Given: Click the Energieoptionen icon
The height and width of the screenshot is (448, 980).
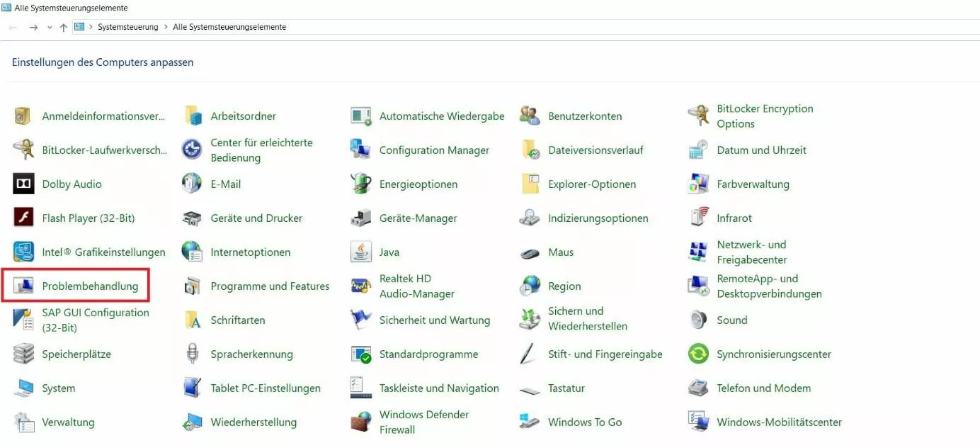Looking at the screenshot, I should 361,184.
